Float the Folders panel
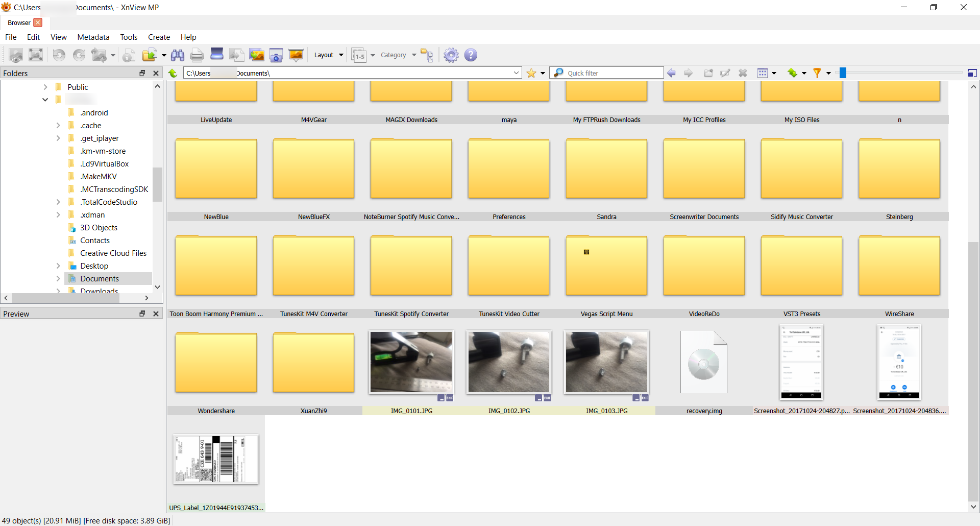Screen dimensions: 980x526 (142, 73)
